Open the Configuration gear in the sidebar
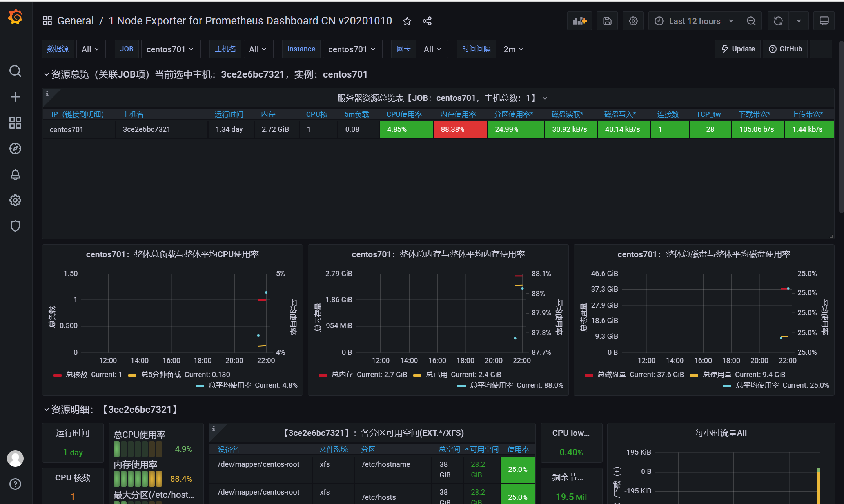The width and height of the screenshot is (844, 504). 15,200
